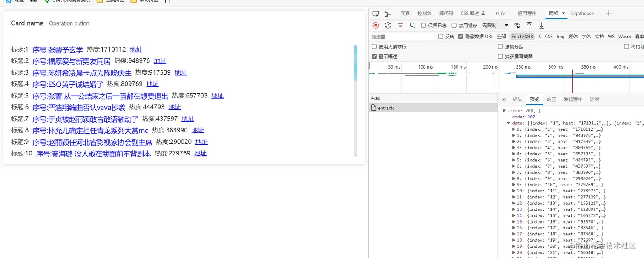
Task: Open 地址 link for 张馨予玄学
Action: [136, 49]
